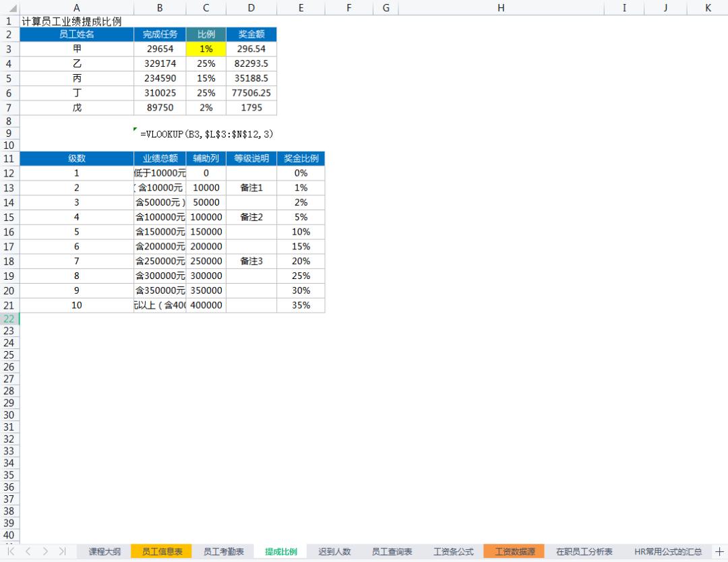Add a new sheet with plus icon
Viewport: 728px width, 562px height.
(719, 551)
